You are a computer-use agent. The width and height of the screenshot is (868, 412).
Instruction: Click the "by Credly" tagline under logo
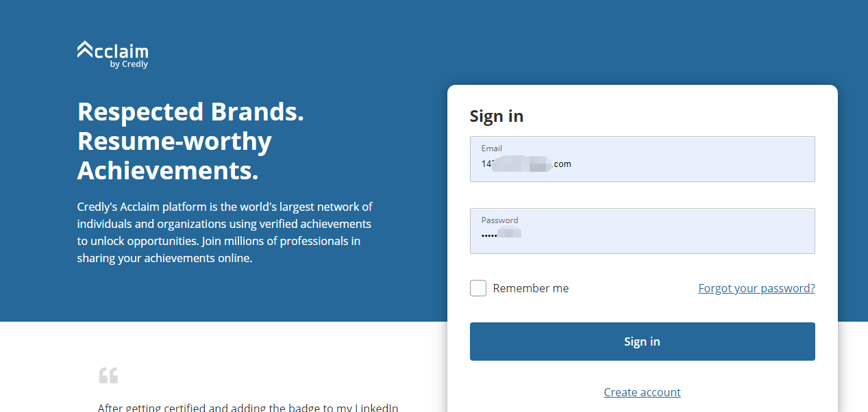coord(129,64)
